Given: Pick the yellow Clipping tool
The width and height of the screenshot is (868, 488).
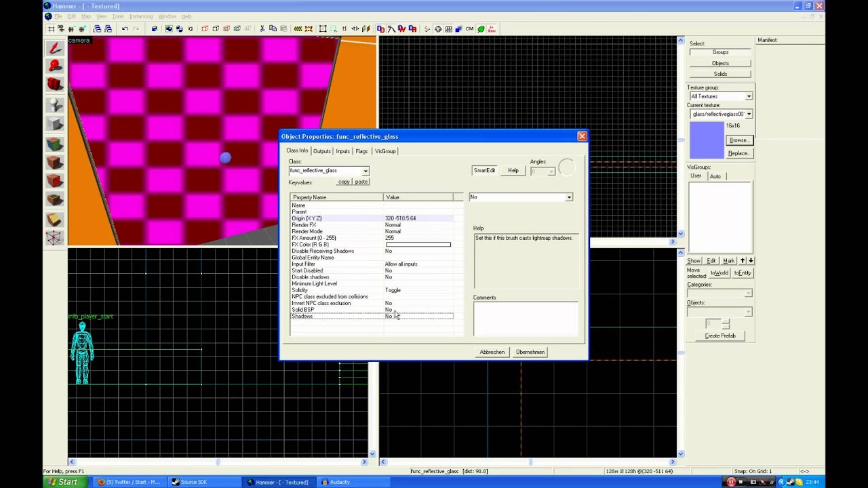Looking at the screenshot, I should (55, 220).
